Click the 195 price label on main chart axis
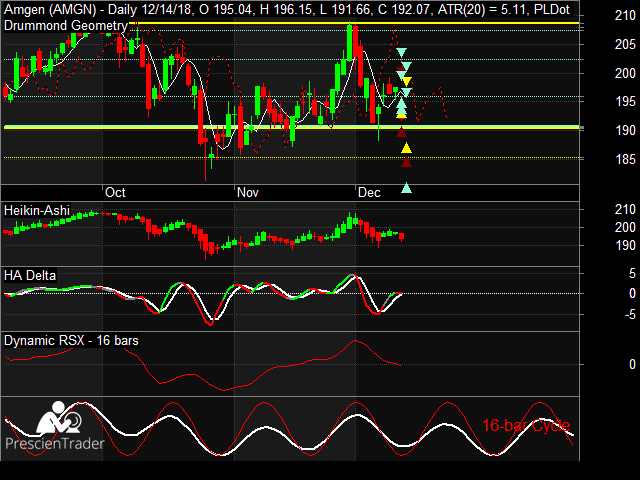The height and width of the screenshot is (480, 640). pos(625,102)
